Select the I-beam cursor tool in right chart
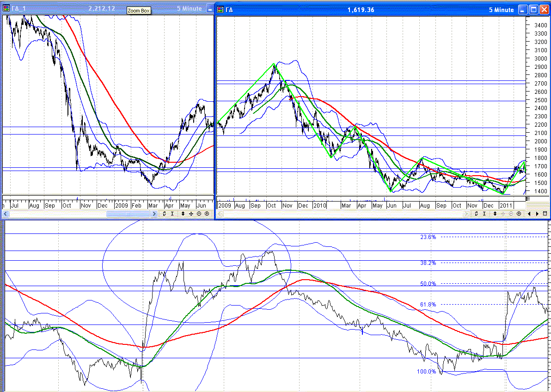Image resolution: width=551 pixels, height=392 pixels. pos(484,214)
